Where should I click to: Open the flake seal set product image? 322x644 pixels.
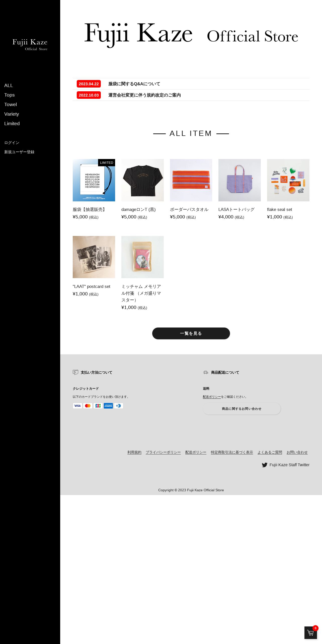pos(288,180)
